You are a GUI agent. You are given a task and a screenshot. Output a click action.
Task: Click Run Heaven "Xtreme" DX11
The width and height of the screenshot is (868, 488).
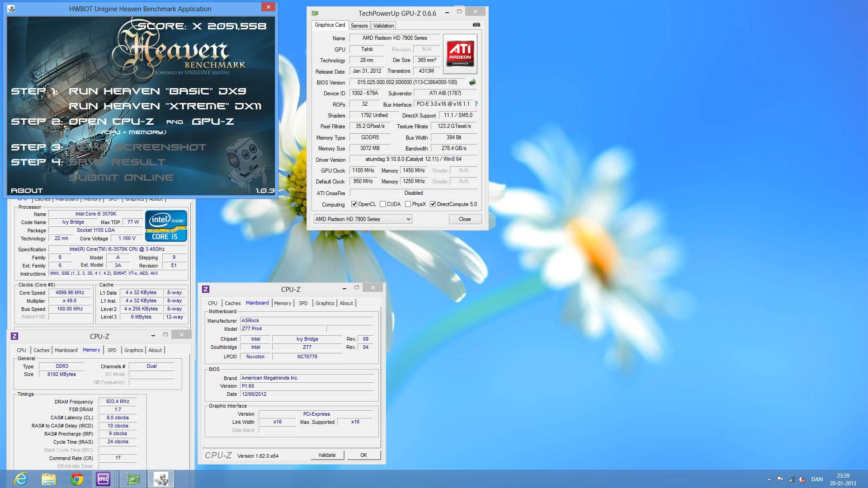point(165,106)
